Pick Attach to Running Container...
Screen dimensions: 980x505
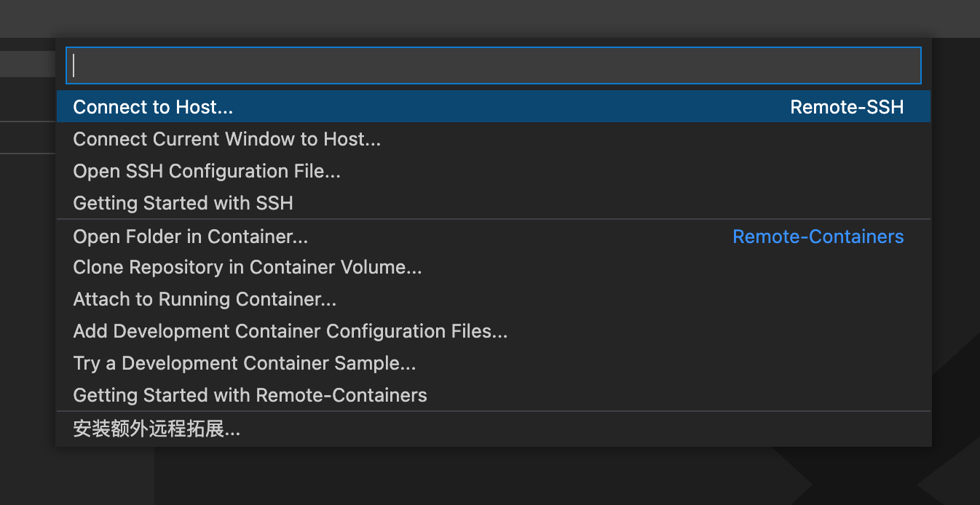205,299
